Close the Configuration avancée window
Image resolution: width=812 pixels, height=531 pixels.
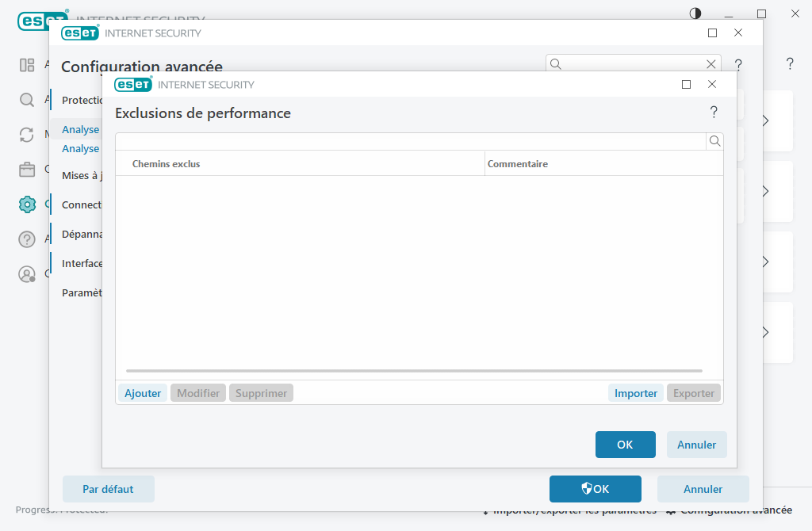738,33
